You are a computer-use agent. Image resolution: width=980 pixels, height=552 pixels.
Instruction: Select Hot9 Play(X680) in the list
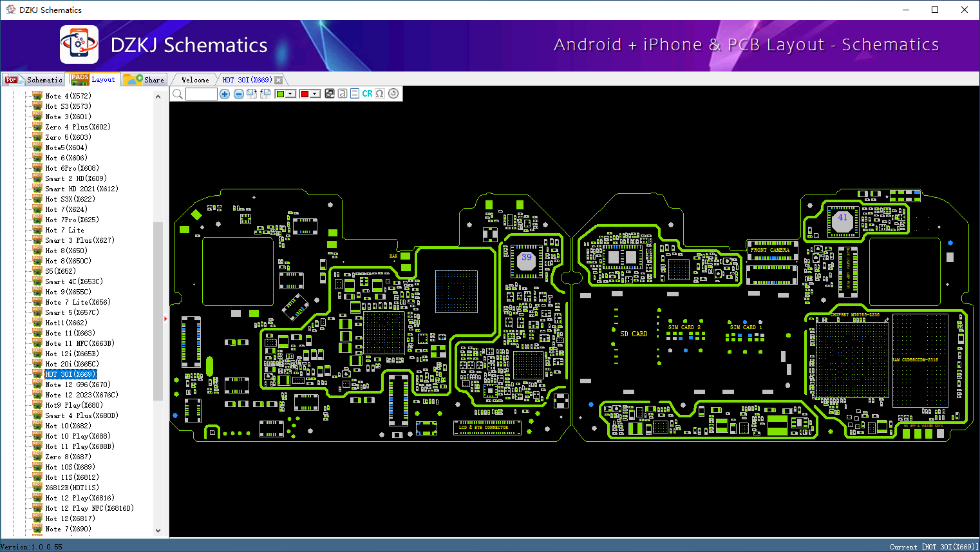(74, 405)
